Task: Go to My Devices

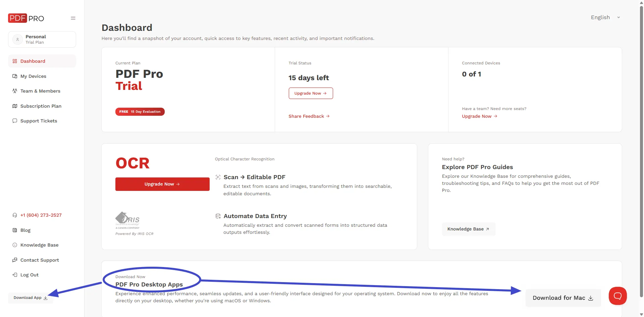Action: coord(42,76)
